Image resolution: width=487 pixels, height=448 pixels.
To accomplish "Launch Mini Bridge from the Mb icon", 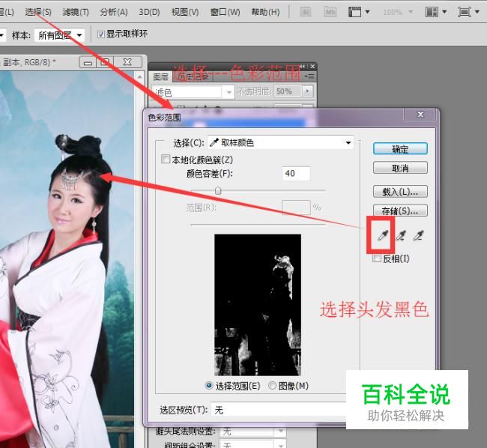I will point(330,13).
